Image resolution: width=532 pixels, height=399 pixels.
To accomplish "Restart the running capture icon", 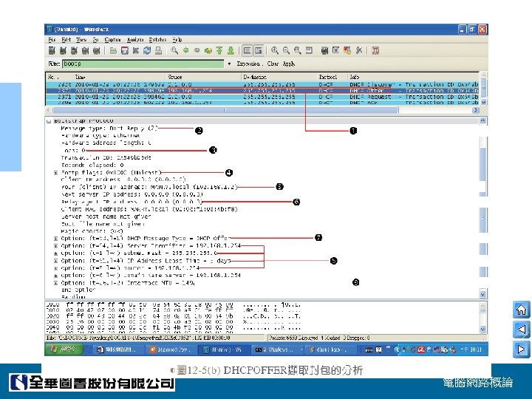I will 96,50.
